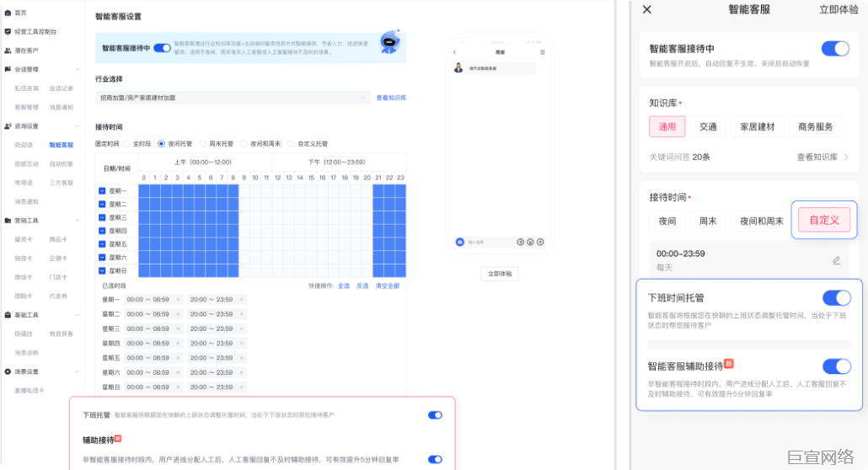
Task: Click the 营销工具 folder icon
Action: click(x=8, y=221)
